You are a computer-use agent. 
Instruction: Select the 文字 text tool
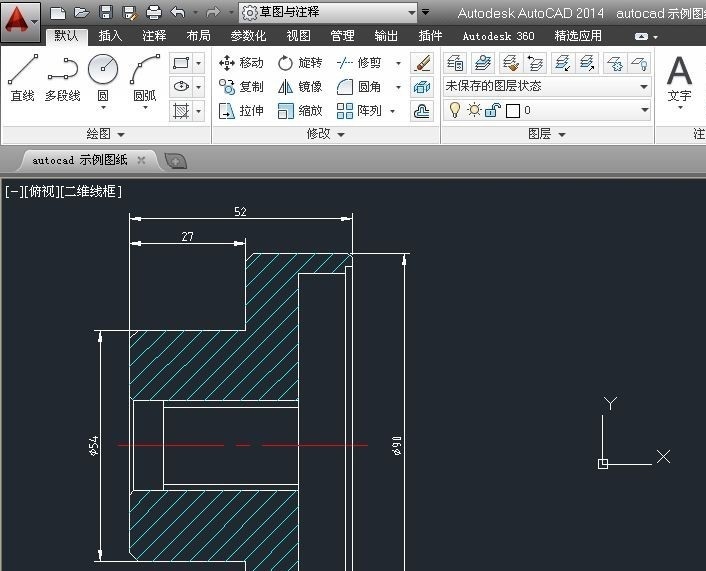[679, 80]
